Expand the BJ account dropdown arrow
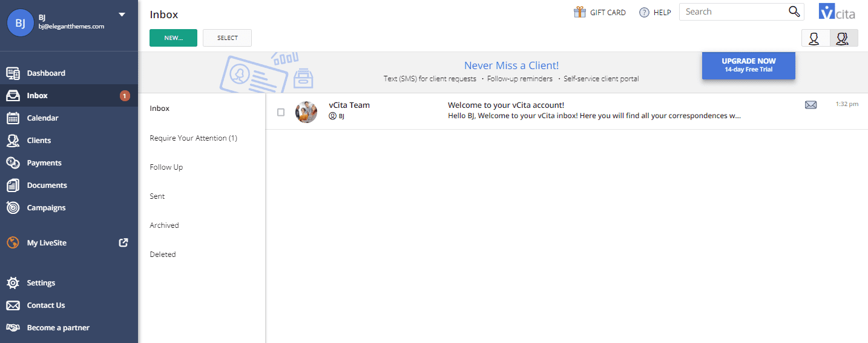This screenshot has width=868, height=343. click(x=122, y=14)
